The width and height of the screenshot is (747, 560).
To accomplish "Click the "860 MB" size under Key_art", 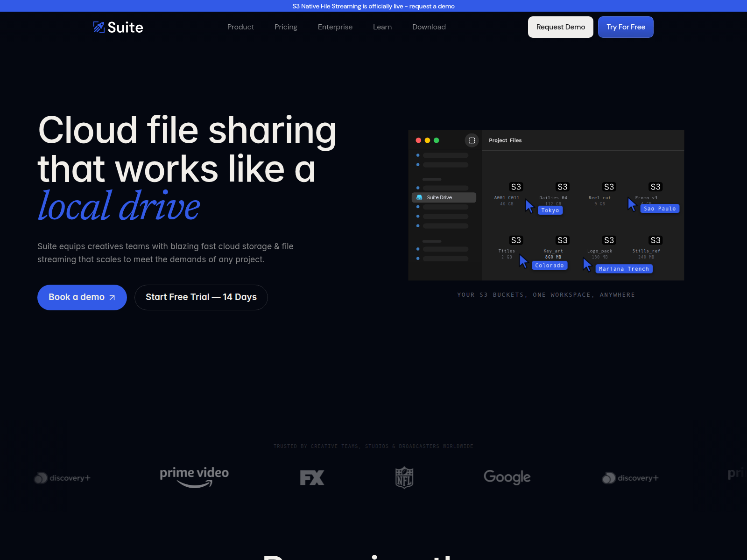I will point(553,257).
